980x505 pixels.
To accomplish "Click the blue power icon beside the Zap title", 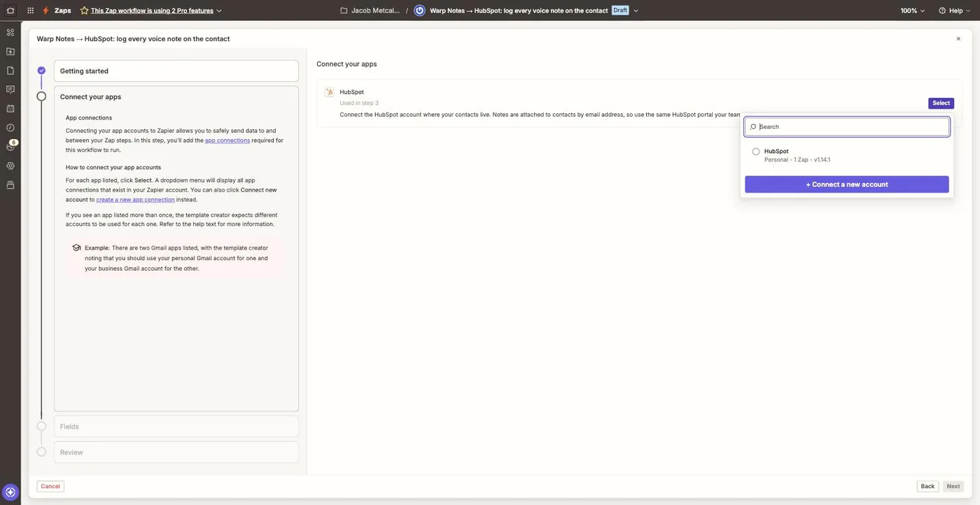I will 419,10.
